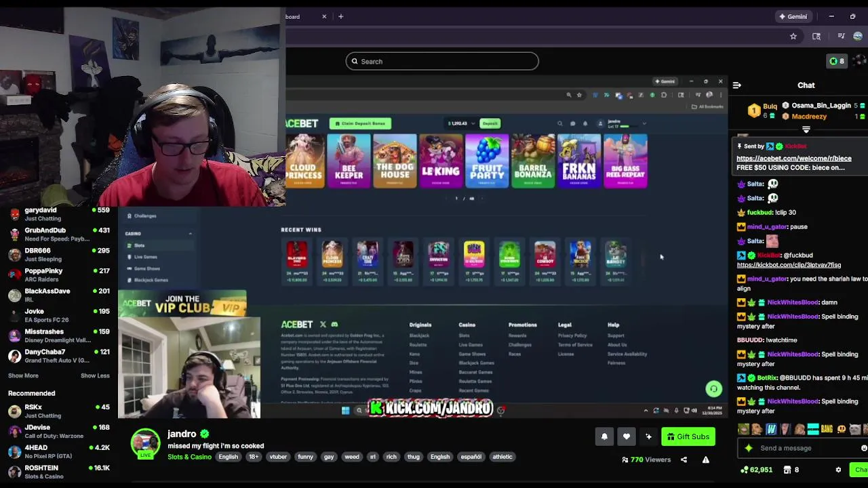Click the Kick search field
The image size is (868, 488).
[442, 61]
